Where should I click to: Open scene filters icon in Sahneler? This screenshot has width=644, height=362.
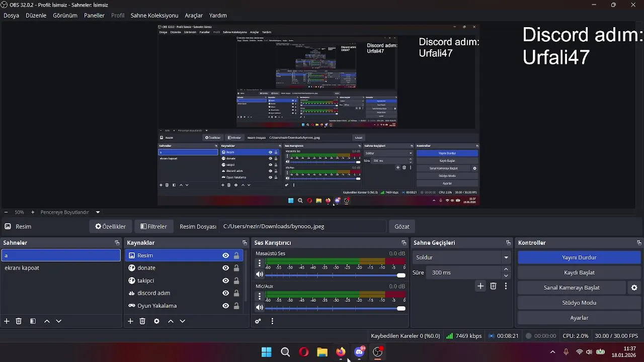[33, 321]
